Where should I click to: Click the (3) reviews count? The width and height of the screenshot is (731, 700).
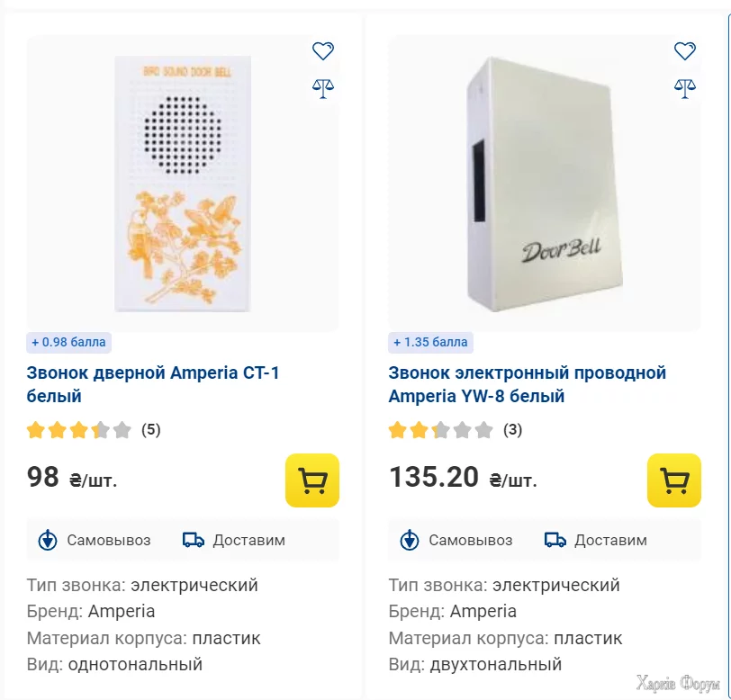513,430
